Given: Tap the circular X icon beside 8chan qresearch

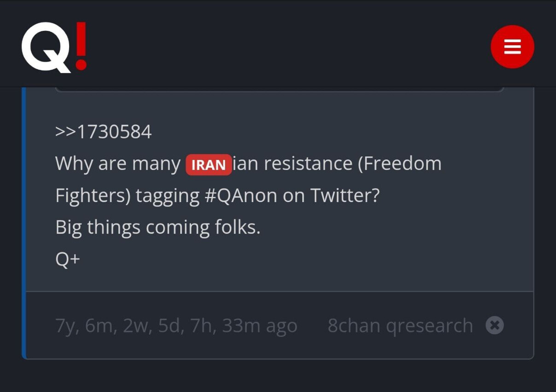Looking at the screenshot, I should 495,325.
